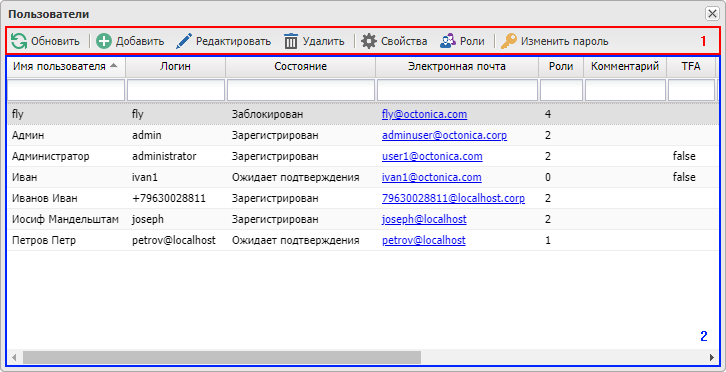This screenshot has width=726, height=372.
Task: Click the roles count 0 in Иван row
Action: click(x=548, y=177)
